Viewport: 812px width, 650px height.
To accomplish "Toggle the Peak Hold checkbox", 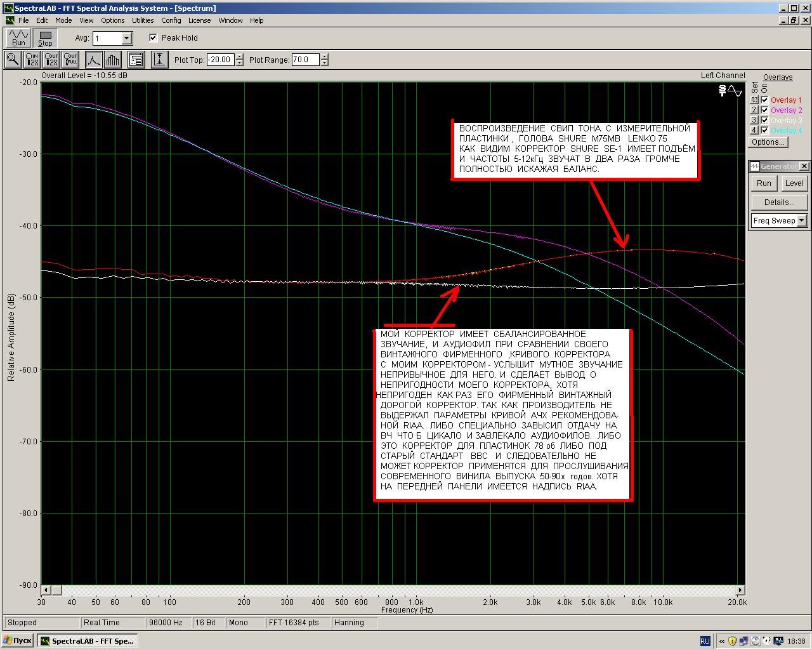I will [x=153, y=38].
